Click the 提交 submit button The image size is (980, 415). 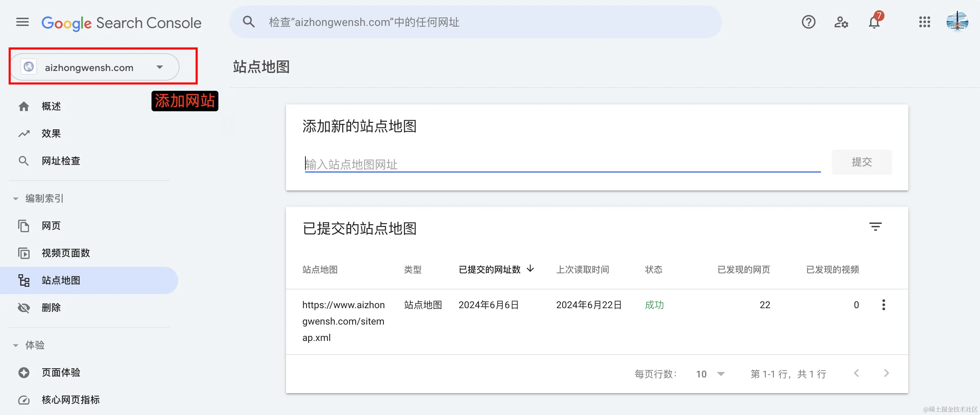[861, 162]
